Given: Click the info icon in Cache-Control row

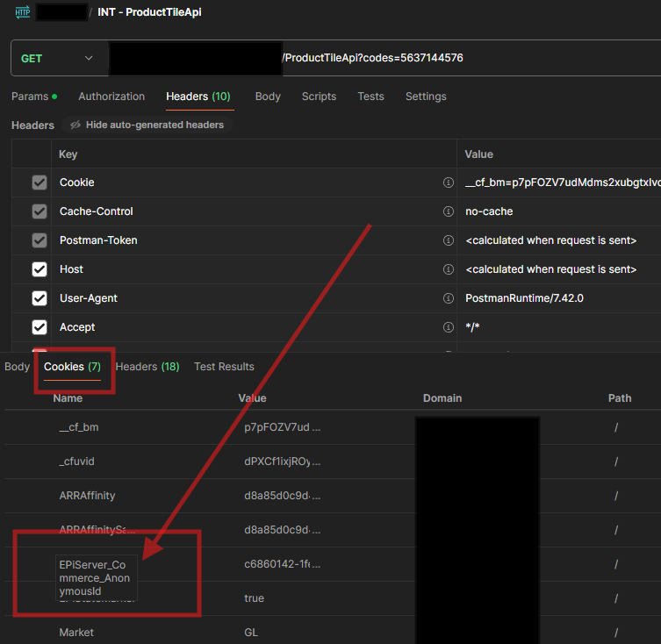Looking at the screenshot, I should coord(449,211).
